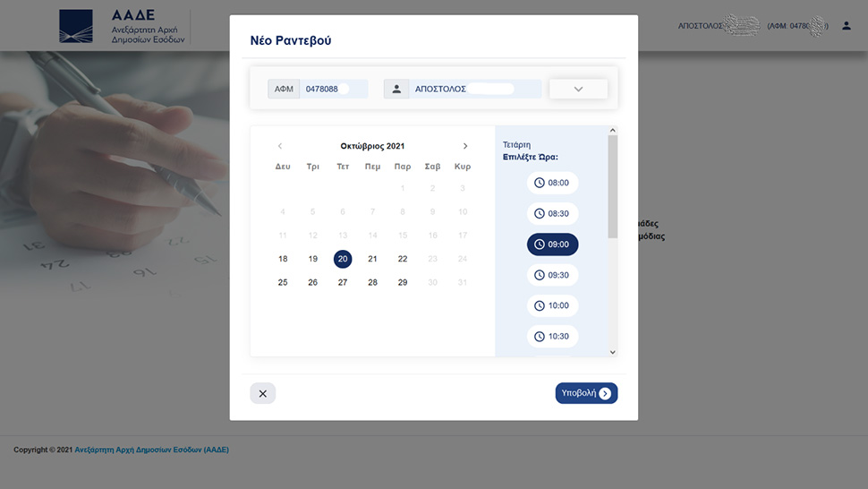Pick October 22 on the calendar

403,259
